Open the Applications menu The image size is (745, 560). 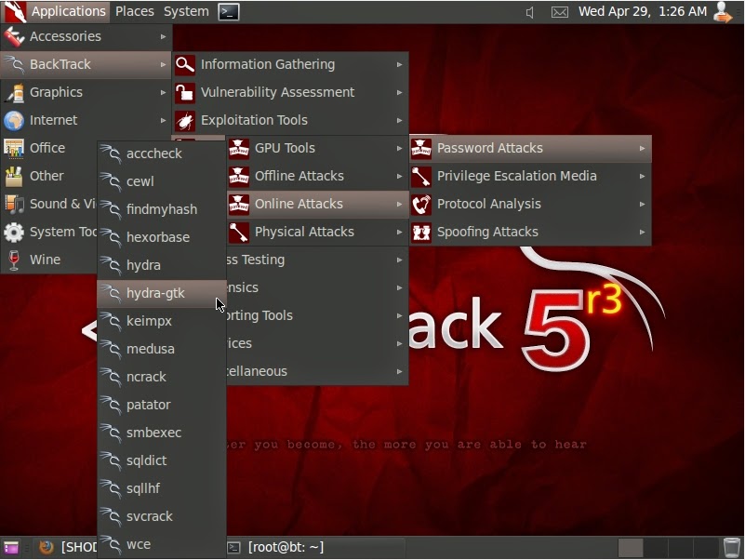pyautogui.click(x=55, y=11)
